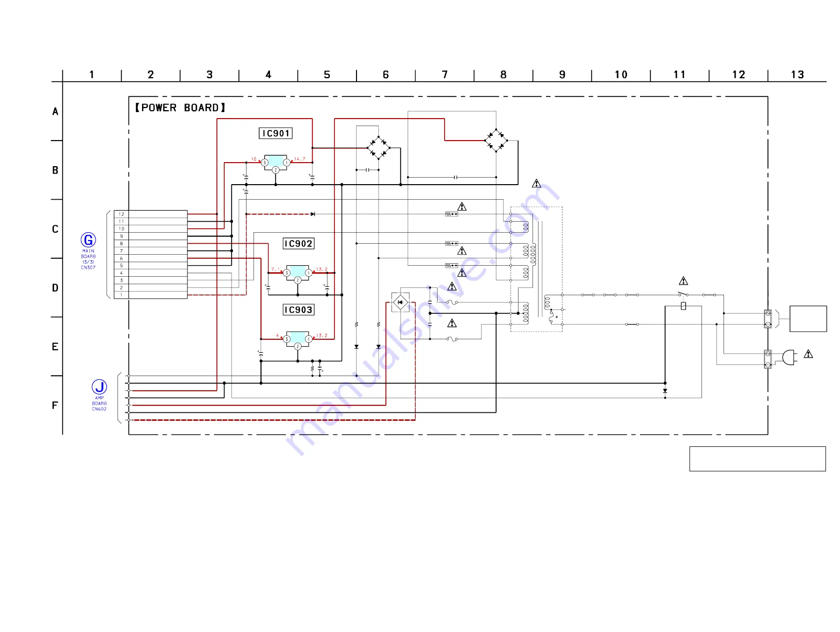Click the row A grid label
The width and height of the screenshot is (840, 632).
pyautogui.click(x=55, y=111)
